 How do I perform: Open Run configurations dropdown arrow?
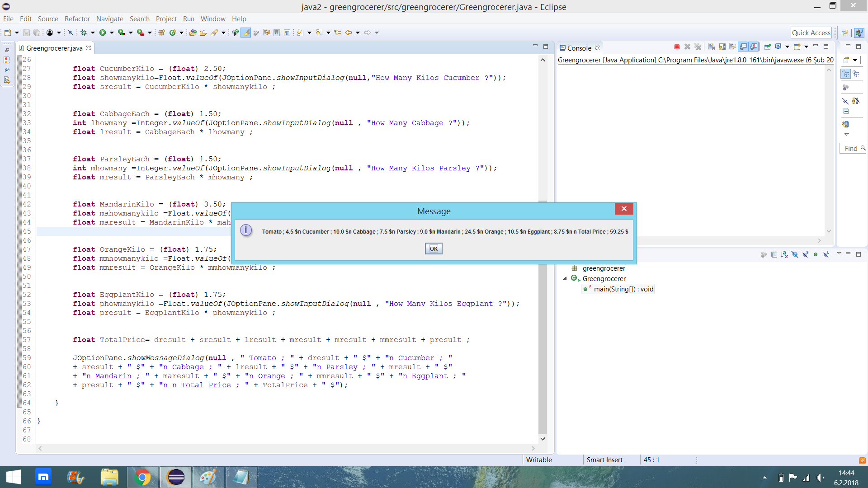[112, 33]
